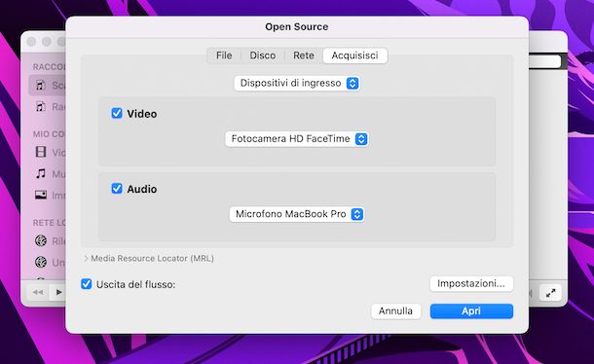The width and height of the screenshot is (594, 364).
Task: Click the rewind button in VLC main window
Action: 38,292
